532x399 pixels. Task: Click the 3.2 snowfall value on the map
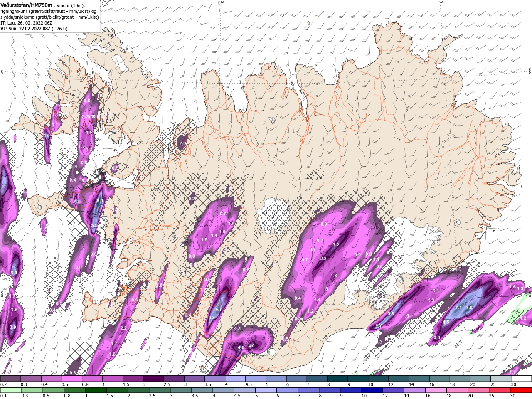[336, 245]
